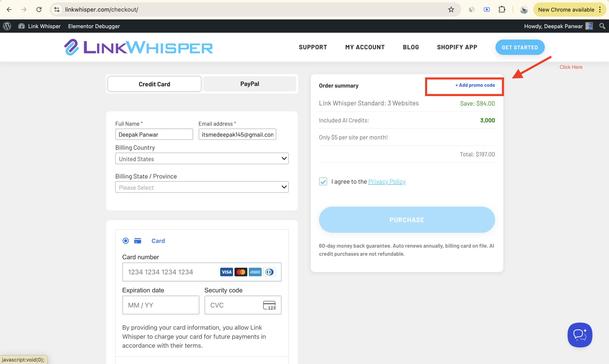
Task: Open site information icon in address bar
Action: pos(57,10)
